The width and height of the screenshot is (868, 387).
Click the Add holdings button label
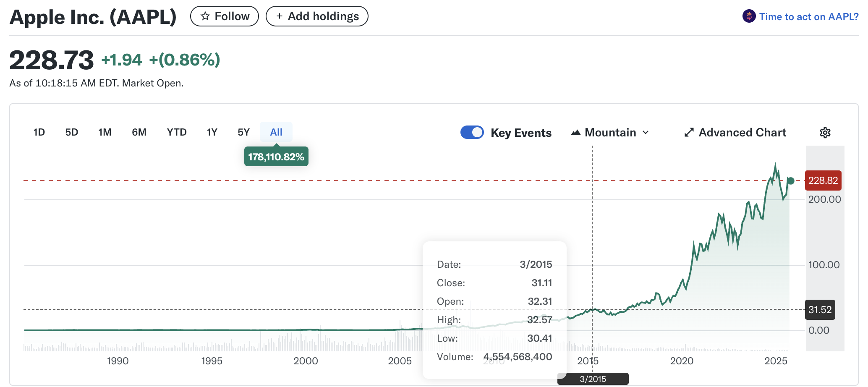[x=323, y=16]
